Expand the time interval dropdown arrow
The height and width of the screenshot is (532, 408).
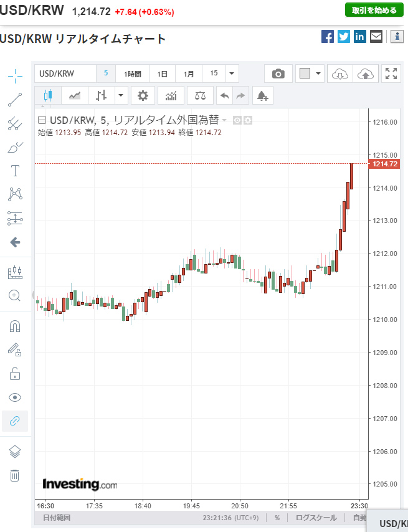click(x=232, y=74)
